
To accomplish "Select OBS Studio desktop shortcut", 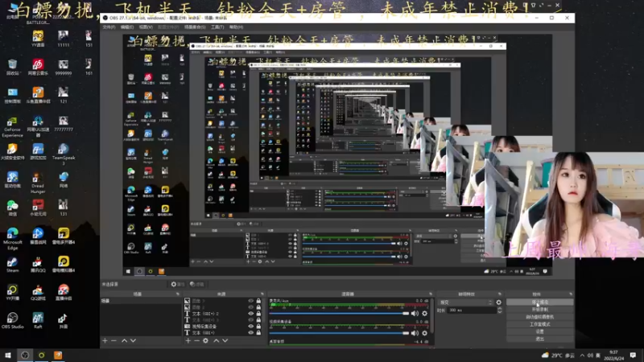I will [12, 321].
